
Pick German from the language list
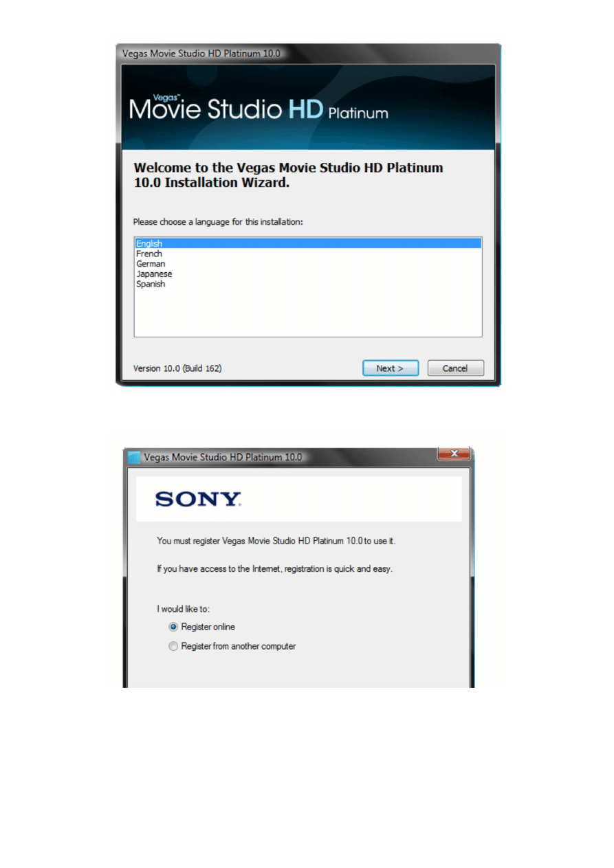click(x=151, y=264)
